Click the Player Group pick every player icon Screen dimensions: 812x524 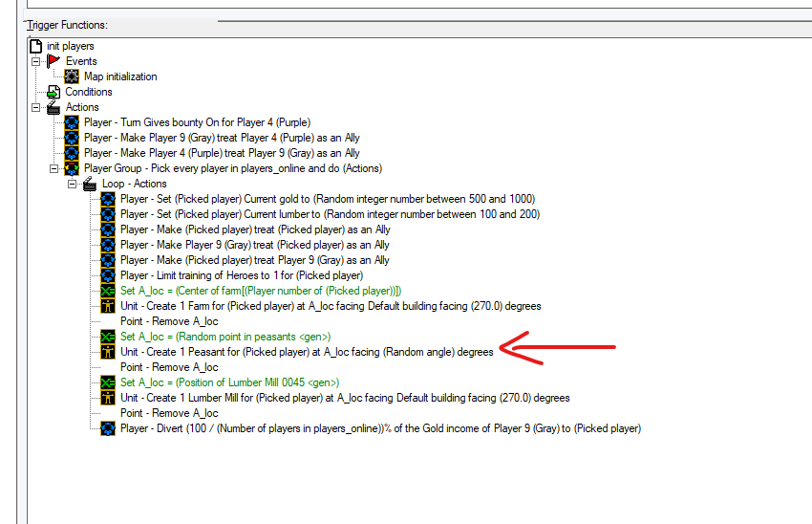72,168
